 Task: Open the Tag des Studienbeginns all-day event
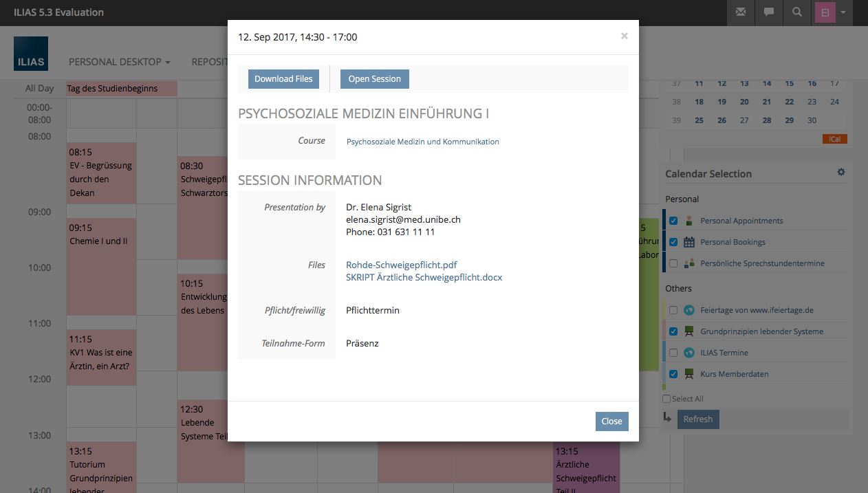tap(122, 88)
